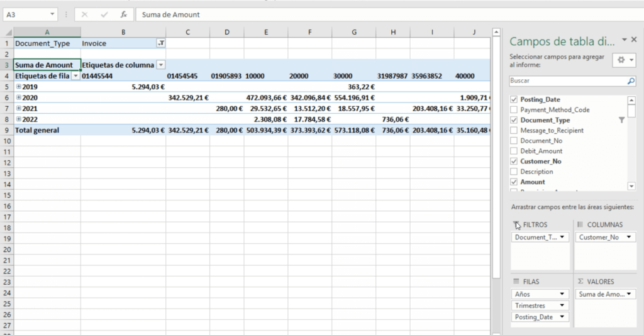The width and height of the screenshot is (644, 335).
Task: Expand the 2019 row group
Action: coord(18,87)
